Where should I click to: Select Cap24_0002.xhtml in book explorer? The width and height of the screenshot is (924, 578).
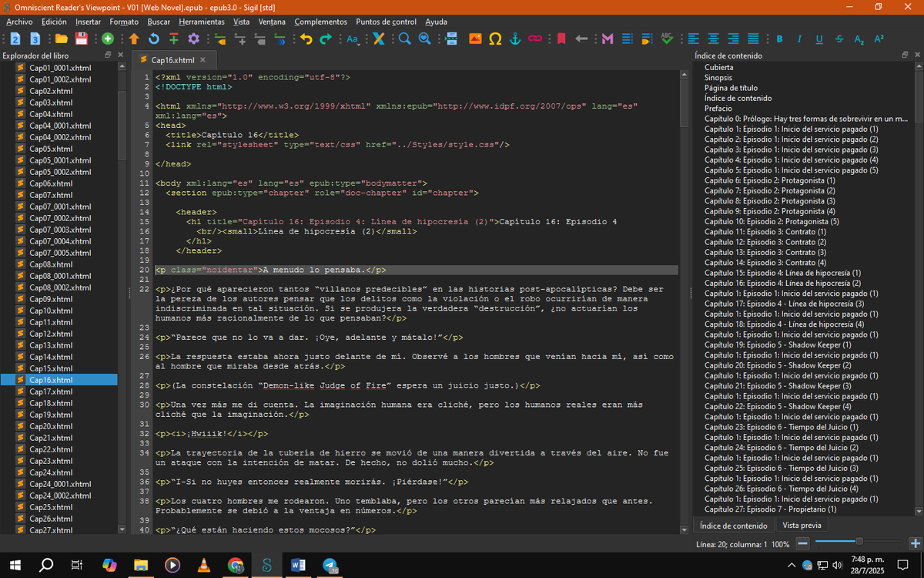tap(60, 496)
